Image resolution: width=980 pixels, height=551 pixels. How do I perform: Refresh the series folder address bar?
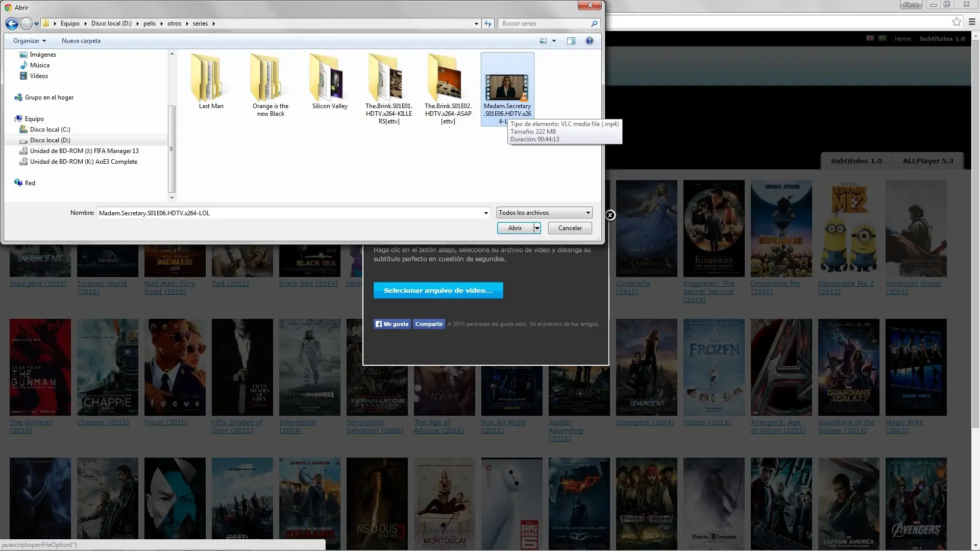tap(488, 23)
